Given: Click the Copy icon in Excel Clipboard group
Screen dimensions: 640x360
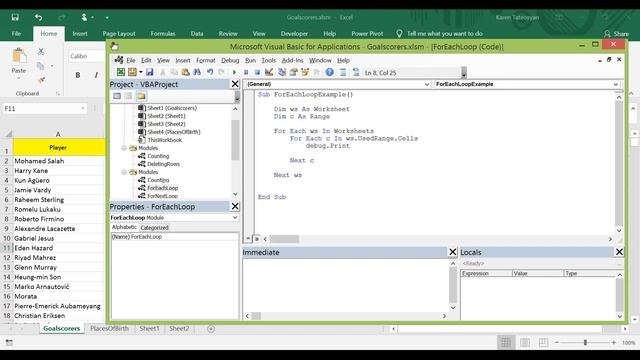Looking at the screenshot, I should 40,66.
